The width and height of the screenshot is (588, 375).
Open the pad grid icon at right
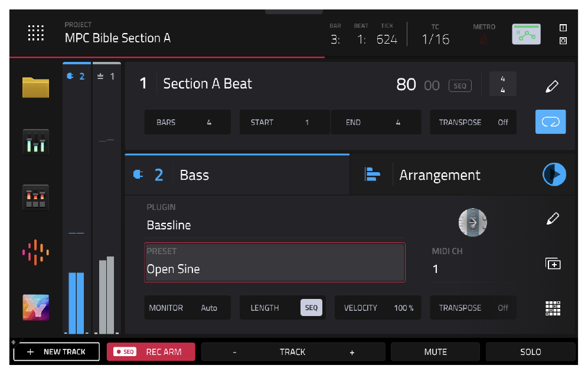(x=553, y=308)
